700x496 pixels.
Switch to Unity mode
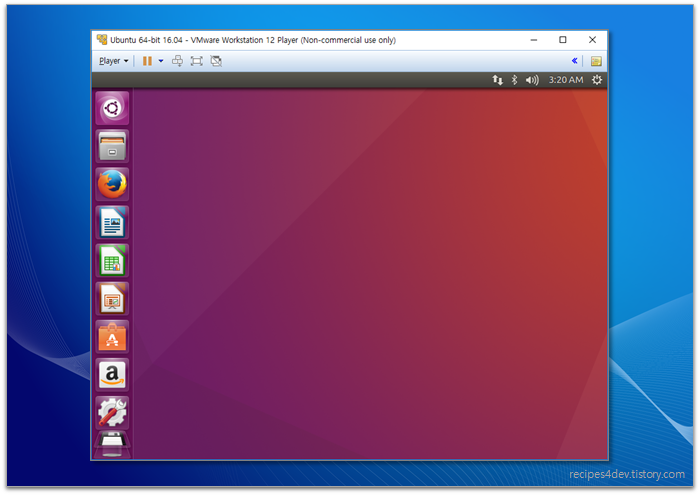[x=216, y=61]
